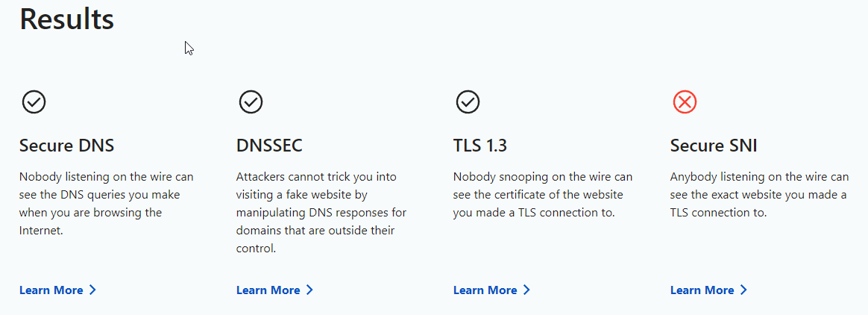The image size is (868, 315).
Task: Select the Secure DNS heading
Action: pos(67,146)
